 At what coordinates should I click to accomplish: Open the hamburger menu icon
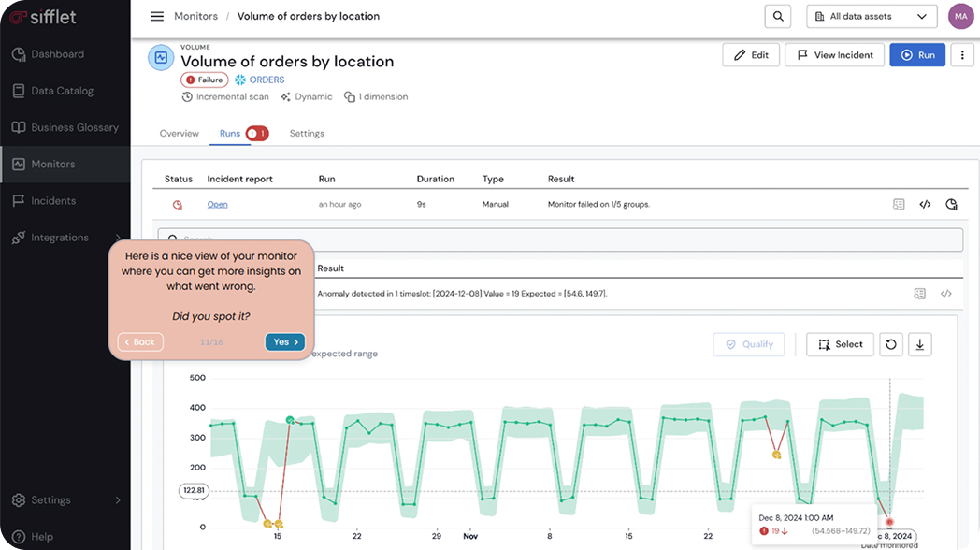pyautogui.click(x=157, y=16)
